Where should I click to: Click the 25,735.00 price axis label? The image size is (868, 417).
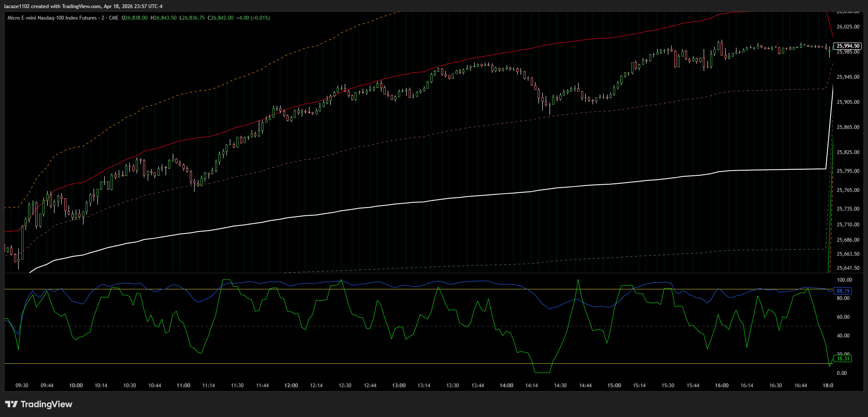click(x=848, y=209)
